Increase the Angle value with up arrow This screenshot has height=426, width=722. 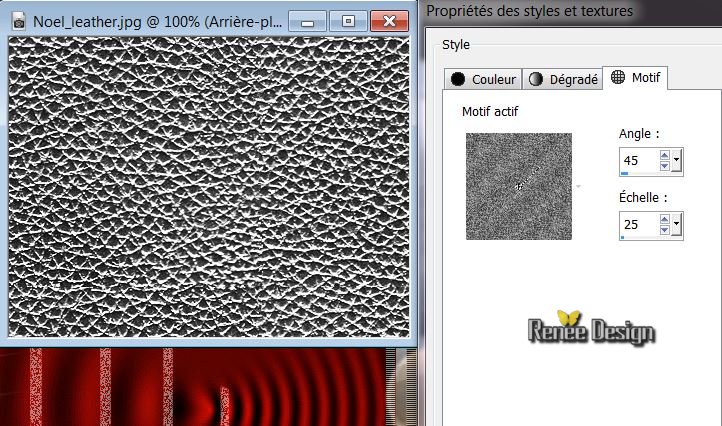point(664,155)
